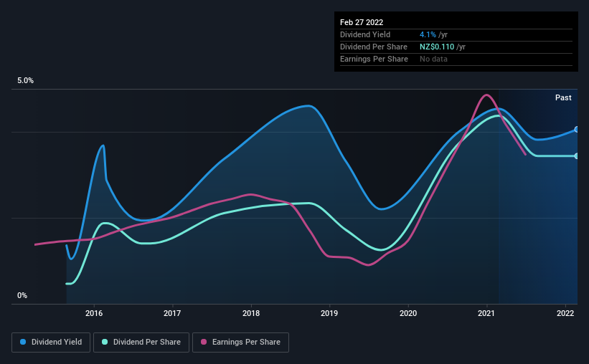The width and height of the screenshot is (589, 364).
Task: Click the 4.1% dividend yield value
Action: coord(428,34)
